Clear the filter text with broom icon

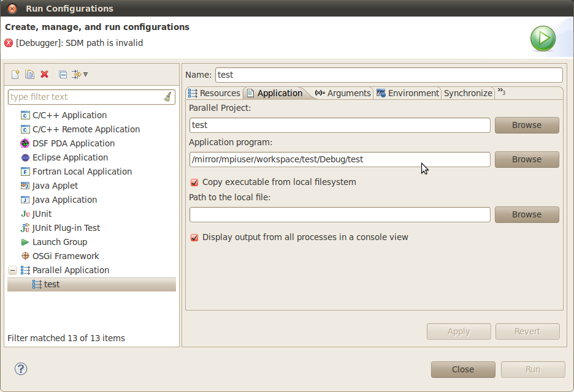tap(167, 97)
